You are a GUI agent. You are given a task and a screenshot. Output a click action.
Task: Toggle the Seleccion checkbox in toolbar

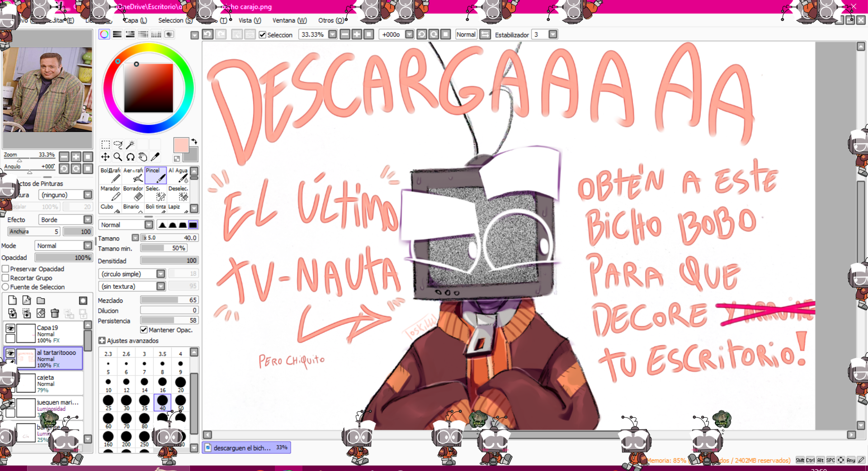(x=263, y=35)
